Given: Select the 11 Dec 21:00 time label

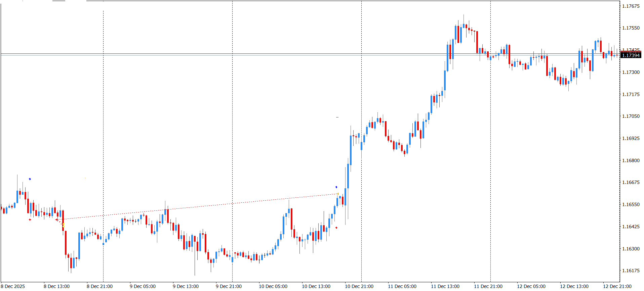Looking at the screenshot, I should (488, 286).
